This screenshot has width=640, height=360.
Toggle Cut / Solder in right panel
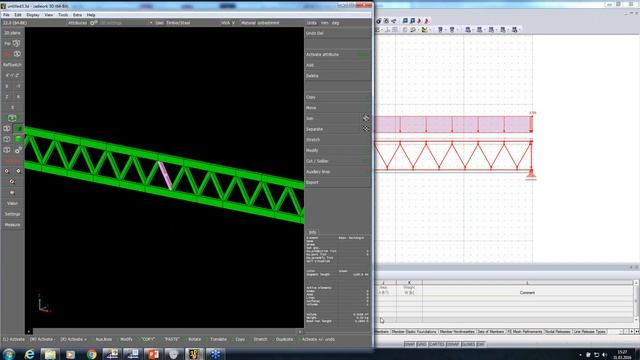(338, 161)
